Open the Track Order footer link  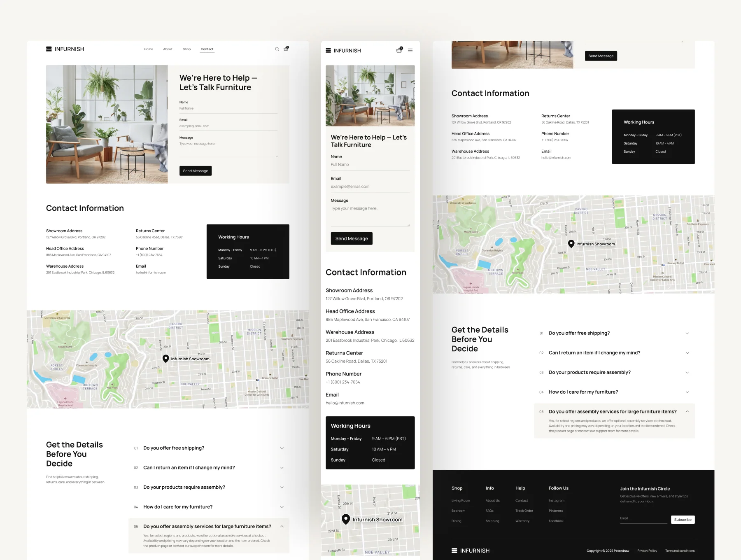tap(524, 511)
